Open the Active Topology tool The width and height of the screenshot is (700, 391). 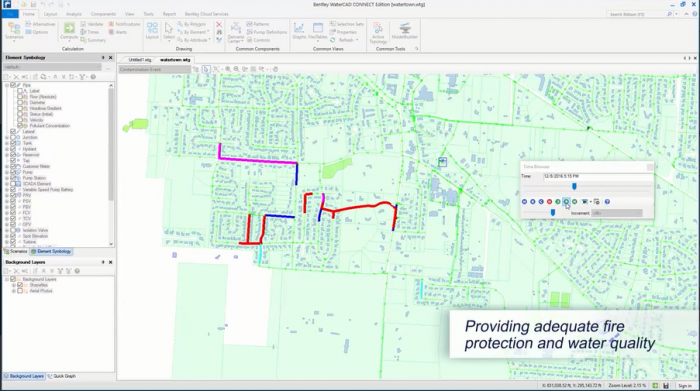click(x=378, y=33)
